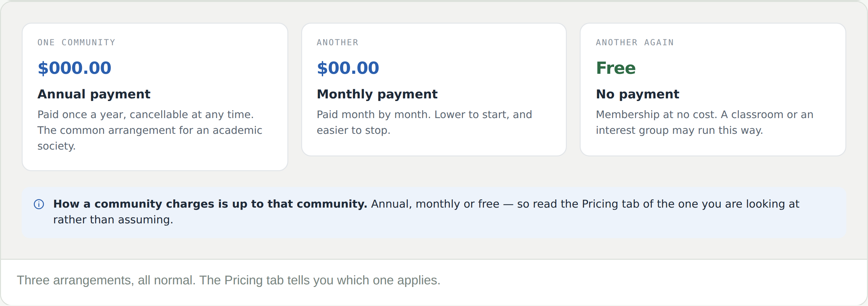Screen dimensions: 868x306
Task: Click the bold 'How a community charges' text
Action: 210,204
